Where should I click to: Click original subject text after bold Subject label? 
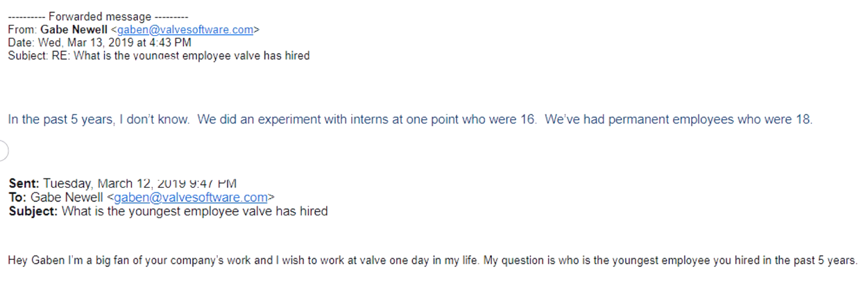click(195, 211)
